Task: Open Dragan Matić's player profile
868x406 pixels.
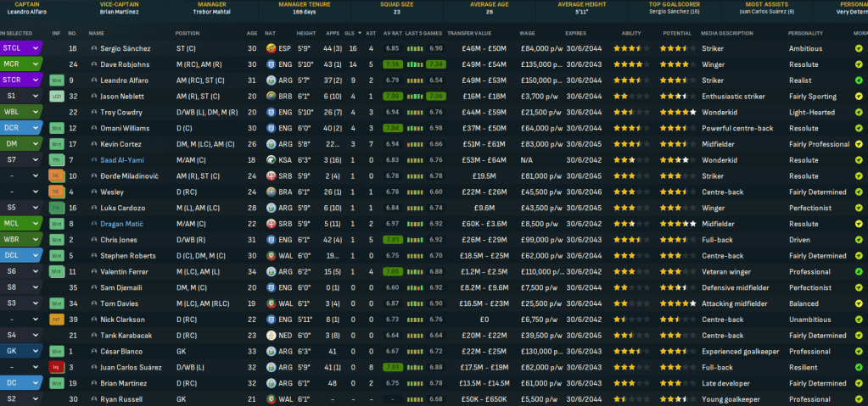Action: pyautogui.click(x=122, y=224)
